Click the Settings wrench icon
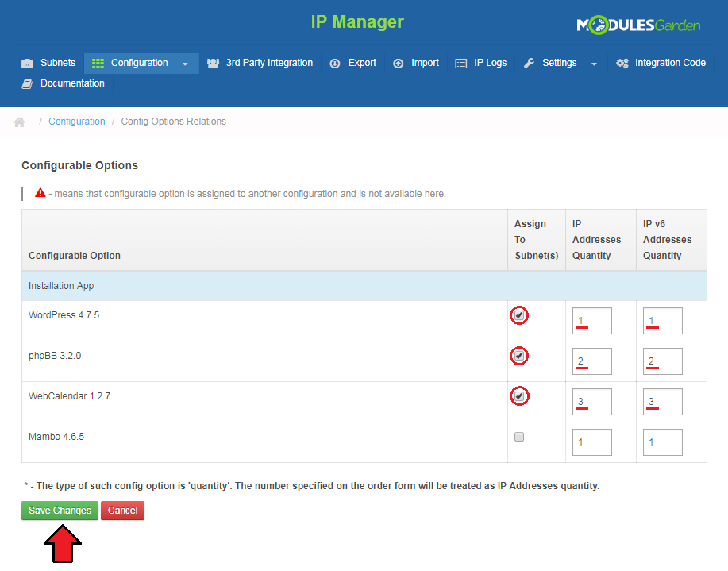Screen dimensions: 728x571 tap(530, 64)
